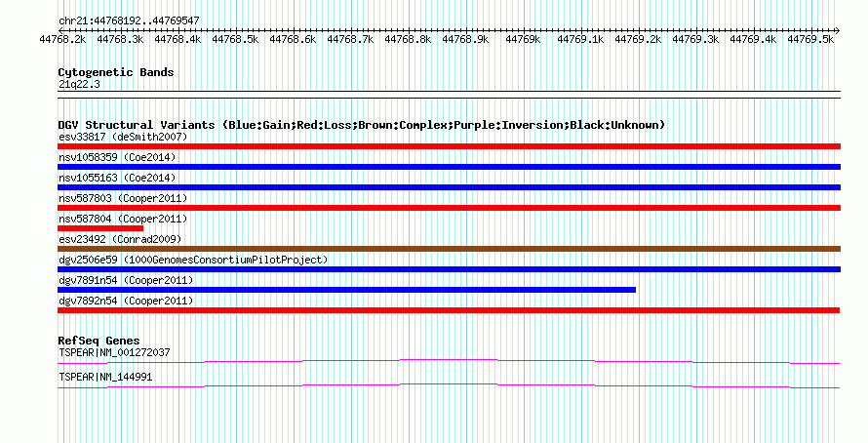Click the 44768.8k ruler tick label
The image size is (868, 443).
408,39
